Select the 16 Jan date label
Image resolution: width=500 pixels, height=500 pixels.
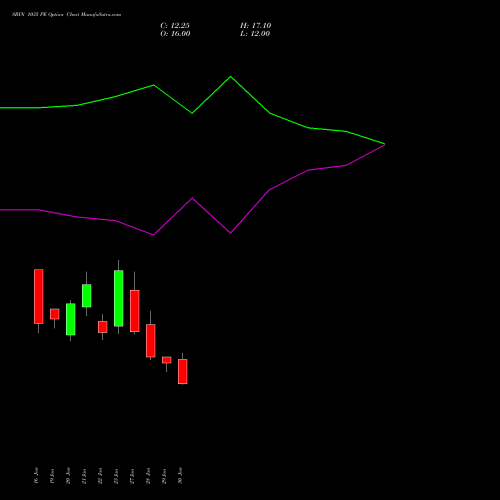coord(36,476)
